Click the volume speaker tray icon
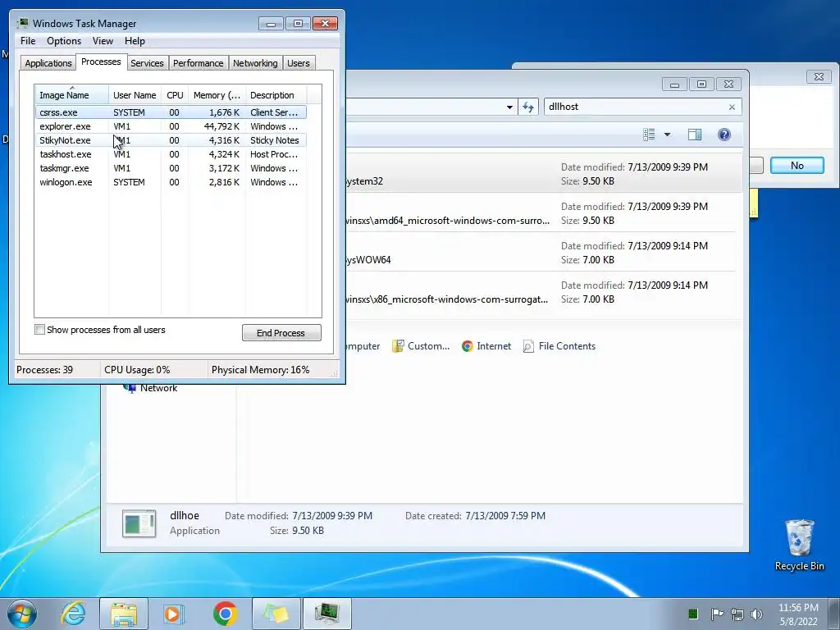This screenshot has width=840, height=630. tap(756, 614)
